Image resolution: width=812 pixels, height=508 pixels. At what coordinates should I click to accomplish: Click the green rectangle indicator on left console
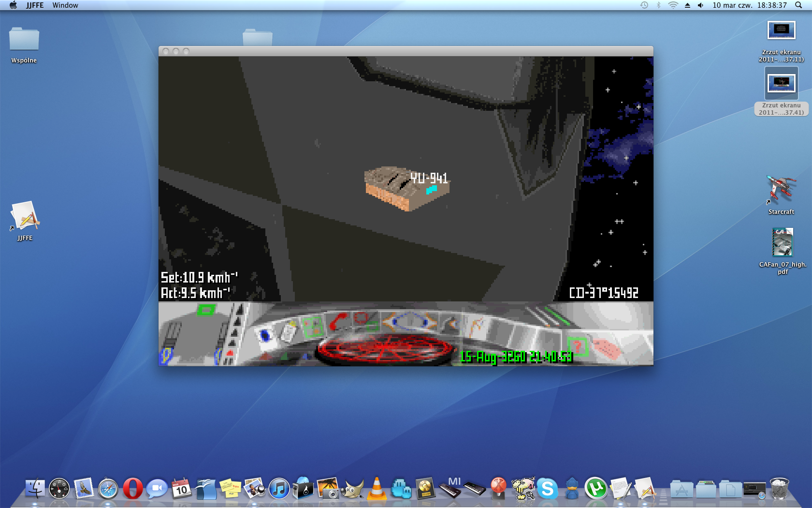pos(206,310)
